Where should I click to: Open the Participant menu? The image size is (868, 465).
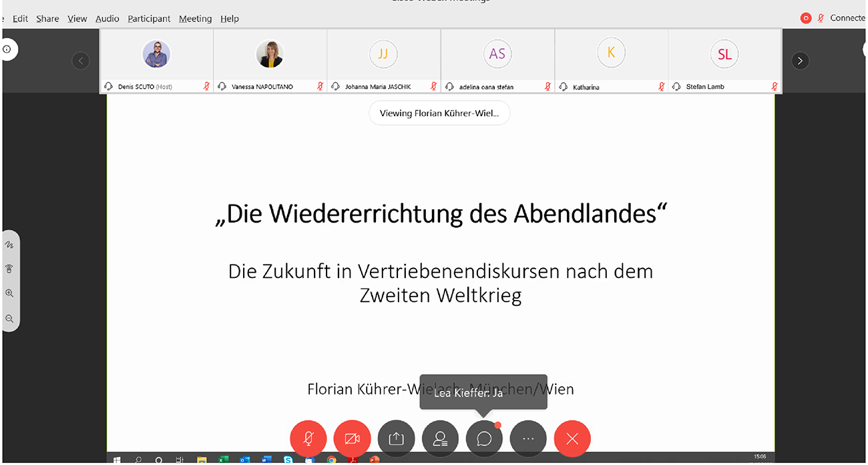149,19
